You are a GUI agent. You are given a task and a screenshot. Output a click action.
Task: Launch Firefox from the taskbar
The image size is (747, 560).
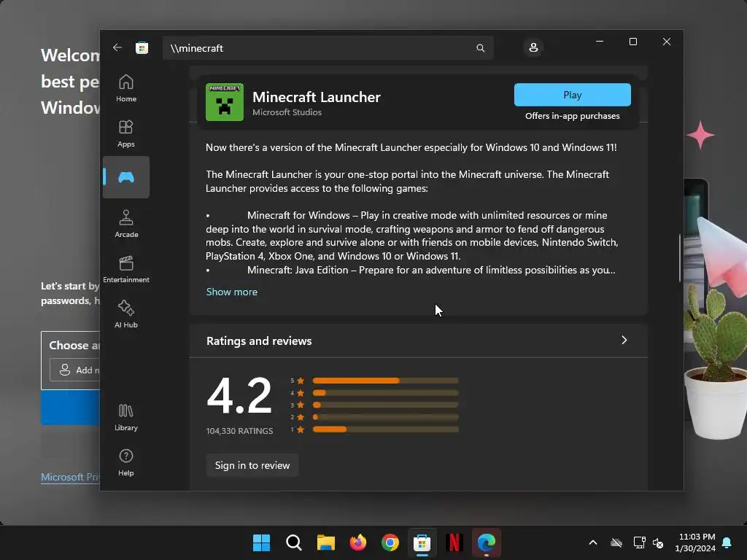[x=357, y=542]
